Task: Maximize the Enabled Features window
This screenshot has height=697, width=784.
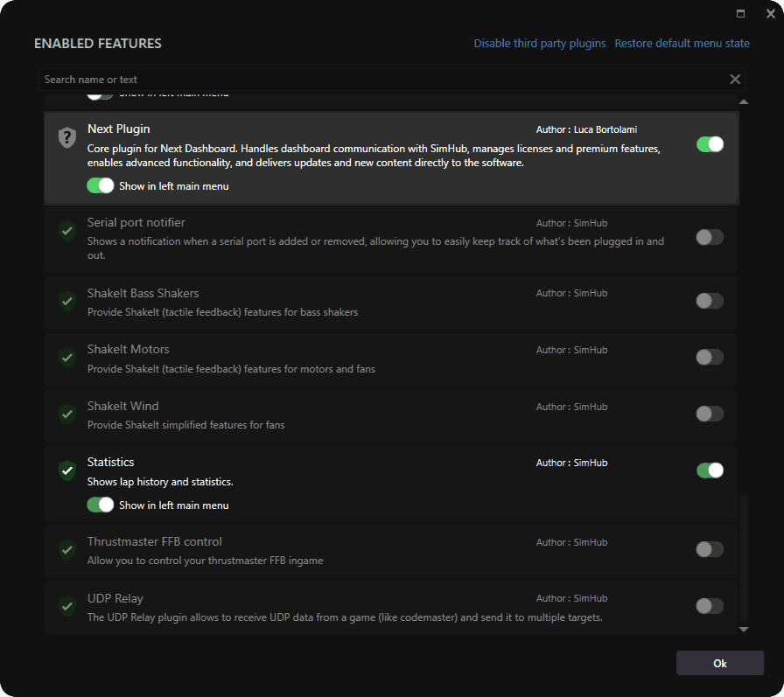Action: (x=740, y=14)
